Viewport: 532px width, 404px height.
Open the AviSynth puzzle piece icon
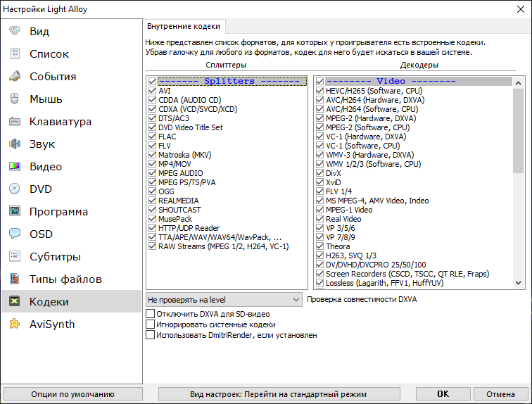(15, 324)
